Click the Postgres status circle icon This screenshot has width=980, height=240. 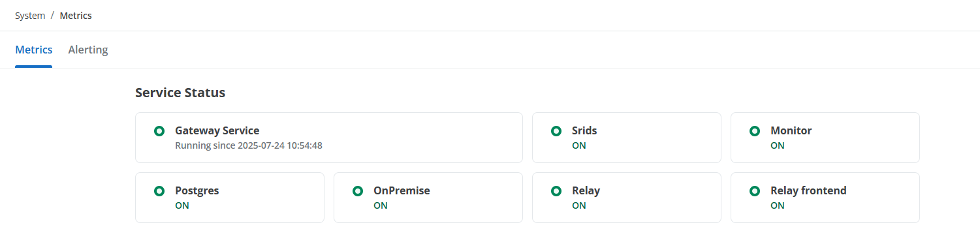coord(159,191)
